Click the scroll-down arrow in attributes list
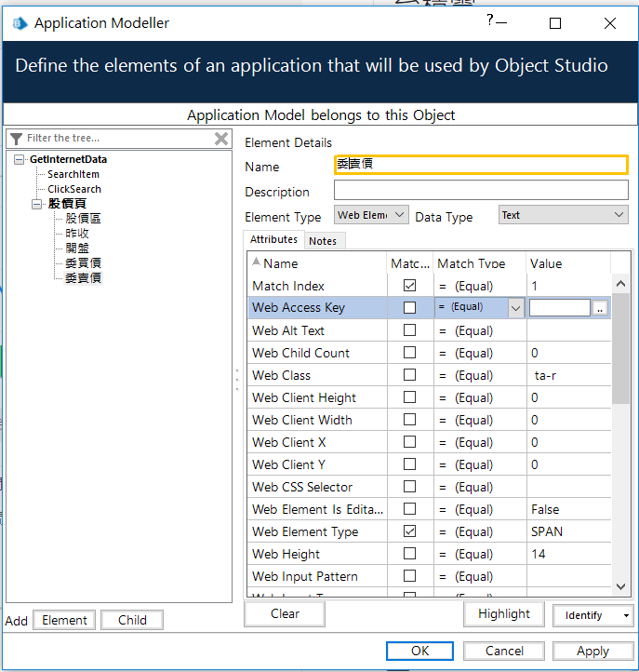639x672 pixels. [620, 585]
